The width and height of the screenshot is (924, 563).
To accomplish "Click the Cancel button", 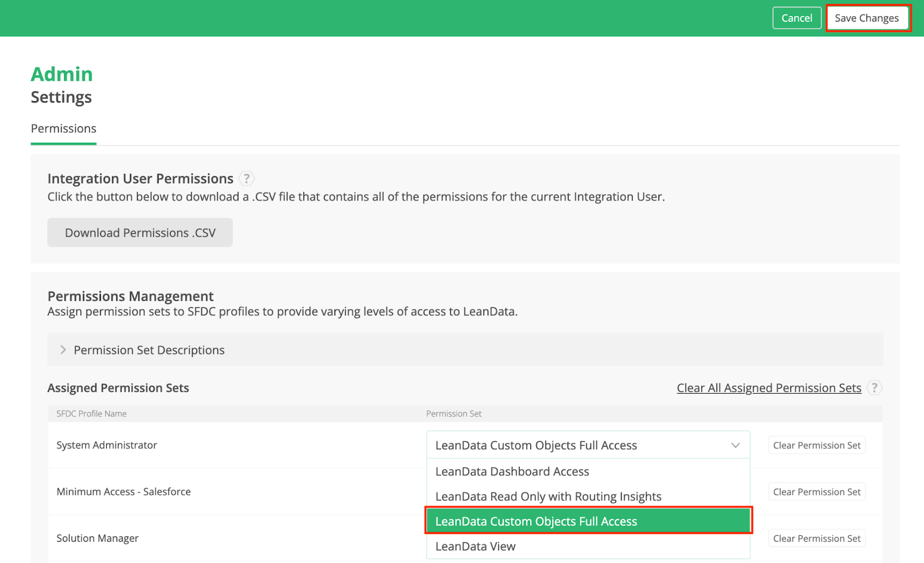I will (x=796, y=18).
